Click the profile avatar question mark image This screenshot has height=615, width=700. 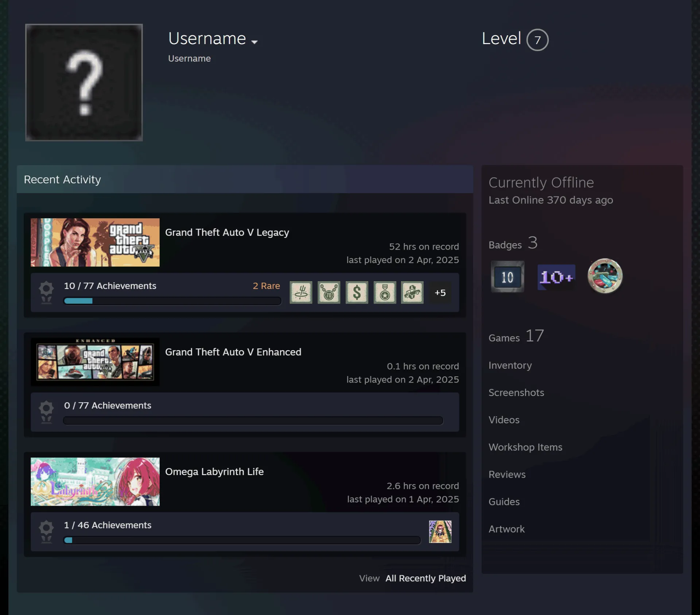pyautogui.click(x=84, y=82)
